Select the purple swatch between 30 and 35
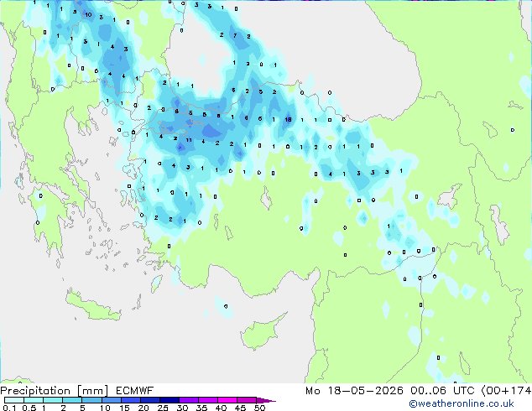The height and width of the screenshot is (411, 532). (189, 400)
